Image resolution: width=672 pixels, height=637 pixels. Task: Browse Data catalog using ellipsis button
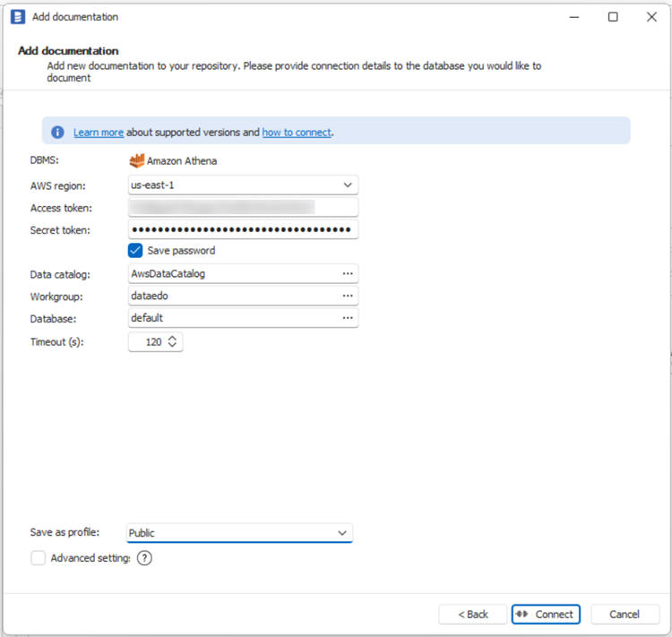pyautogui.click(x=348, y=274)
